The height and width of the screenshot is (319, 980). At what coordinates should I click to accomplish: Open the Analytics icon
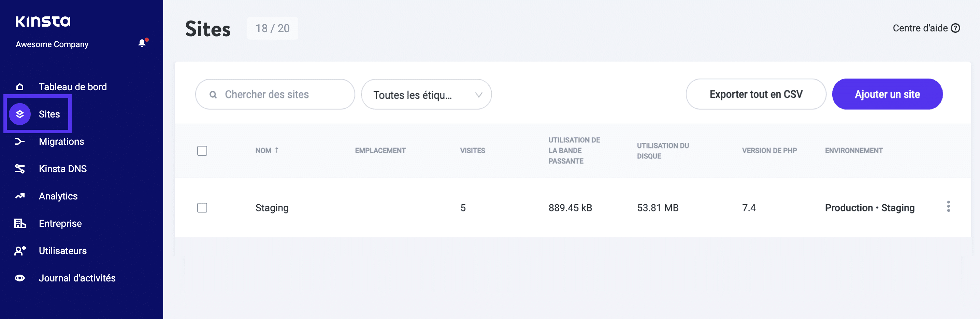pyautogui.click(x=20, y=196)
